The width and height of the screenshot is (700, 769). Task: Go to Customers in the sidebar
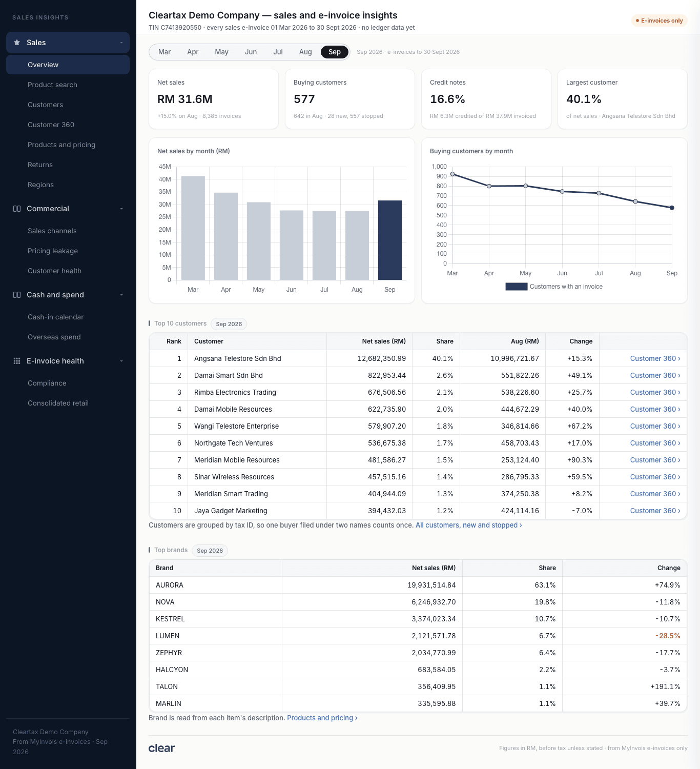(68, 105)
